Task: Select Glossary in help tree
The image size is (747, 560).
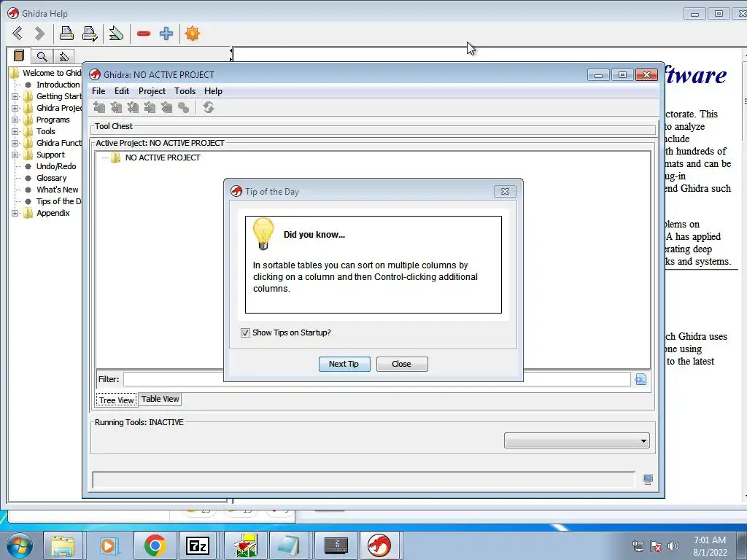Action: 52,178
